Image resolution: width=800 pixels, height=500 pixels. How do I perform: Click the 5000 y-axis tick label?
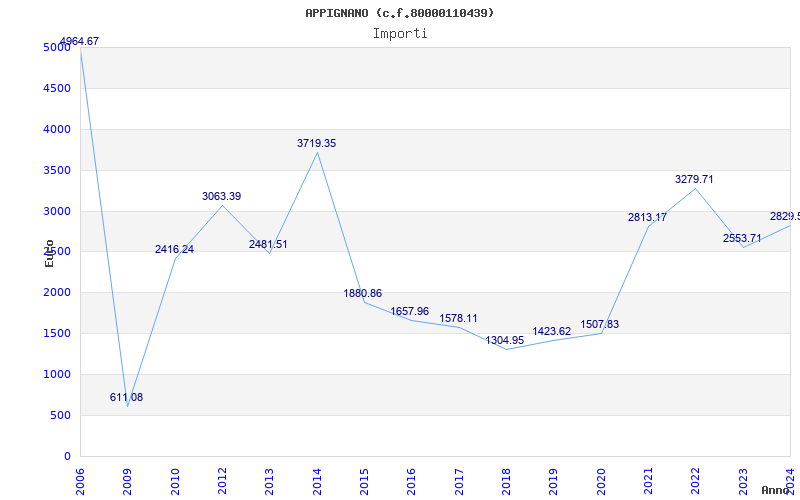[x=57, y=47]
